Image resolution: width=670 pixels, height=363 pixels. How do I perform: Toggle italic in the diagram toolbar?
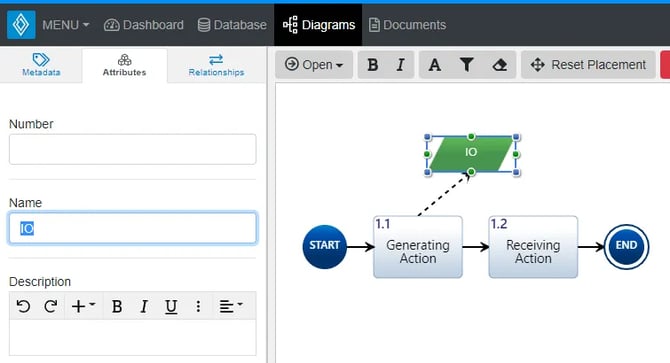[x=400, y=65]
